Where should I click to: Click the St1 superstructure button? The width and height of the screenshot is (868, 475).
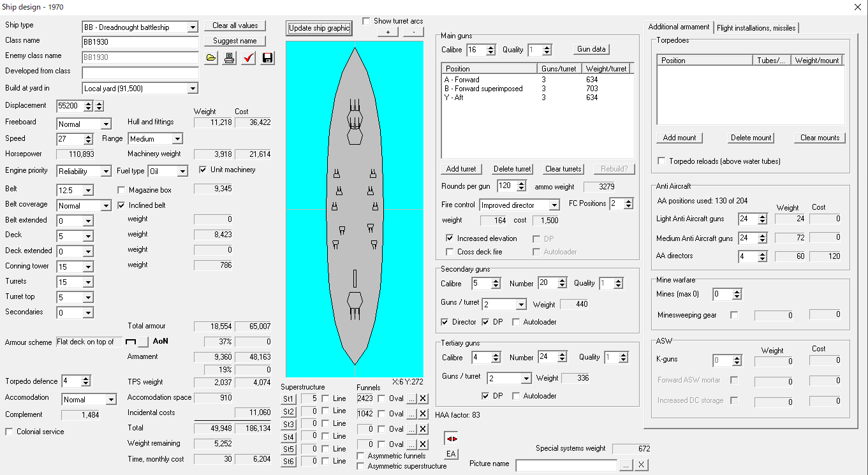coord(289,399)
